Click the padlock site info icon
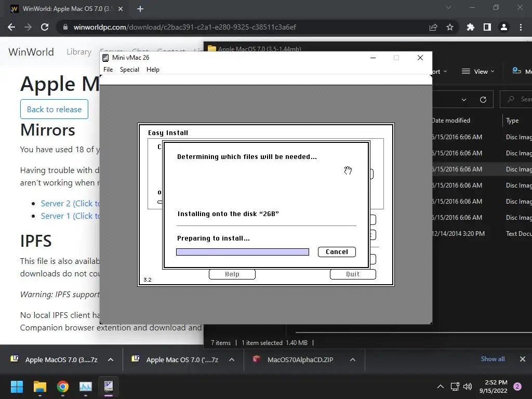The height and width of the screenshot is (399, 532). [65, 27]
